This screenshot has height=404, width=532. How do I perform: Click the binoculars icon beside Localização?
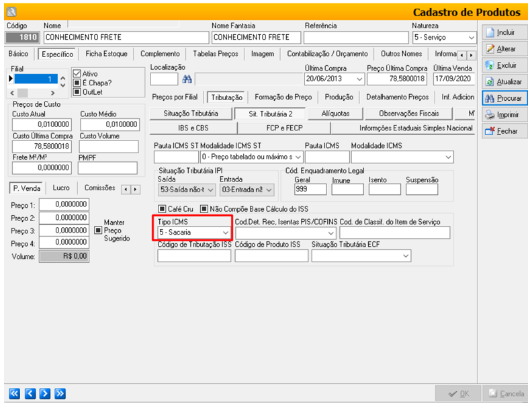pyautogui.click(x=187, y=79)
